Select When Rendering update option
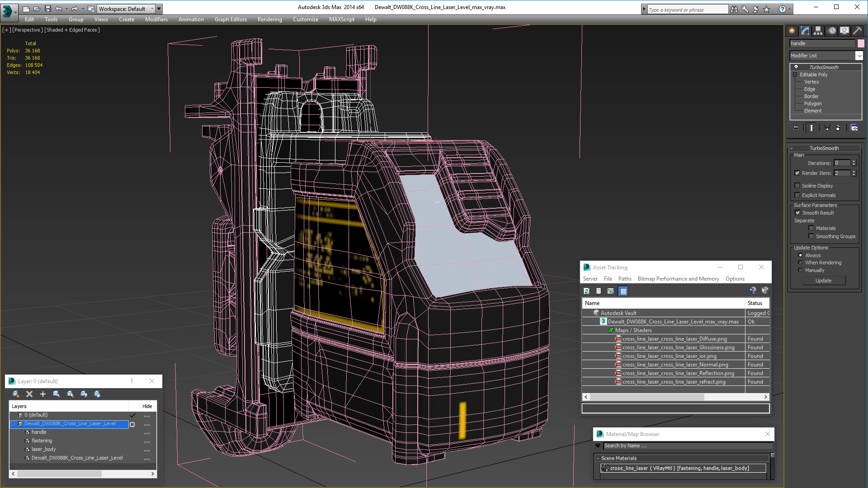 coord(800,262)
